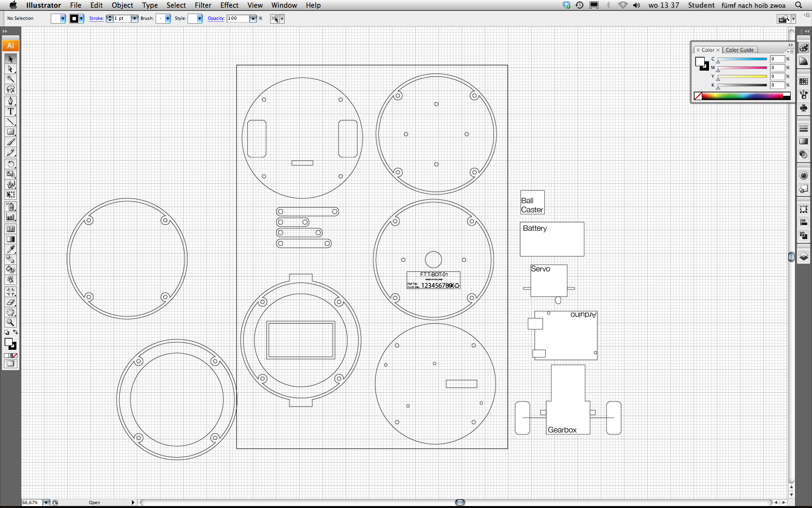The height and width of the screenshot is (508, 812).
Task: Click the Cyan slider track
Action: (x=742, y=59)
